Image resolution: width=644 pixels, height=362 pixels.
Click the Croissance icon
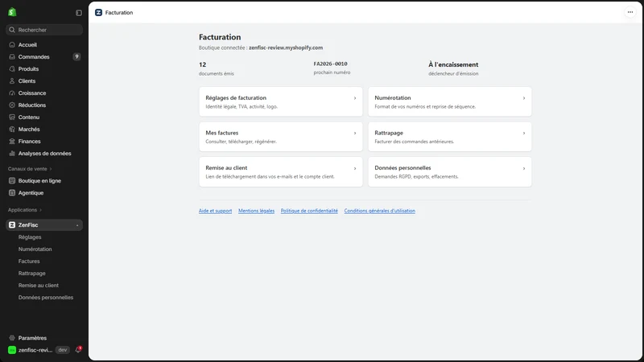tap(12, 93)
